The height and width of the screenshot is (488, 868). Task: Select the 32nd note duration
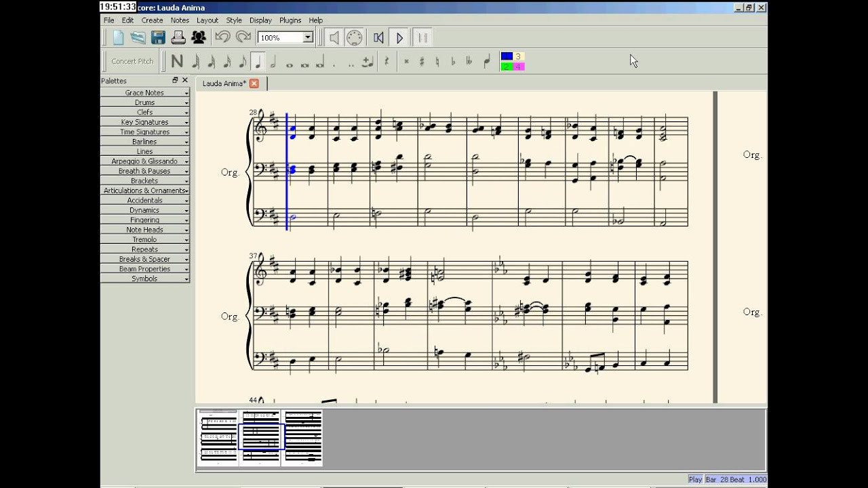tap(211, 62)
